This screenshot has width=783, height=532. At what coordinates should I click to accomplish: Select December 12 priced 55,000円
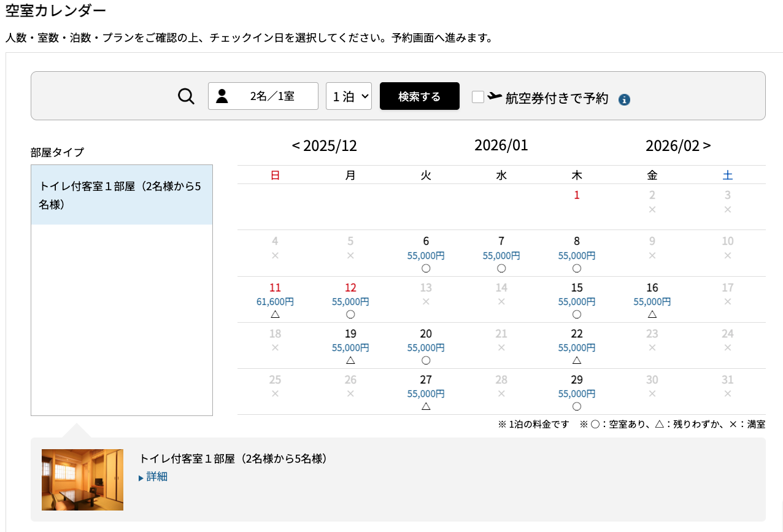[350, 301]
